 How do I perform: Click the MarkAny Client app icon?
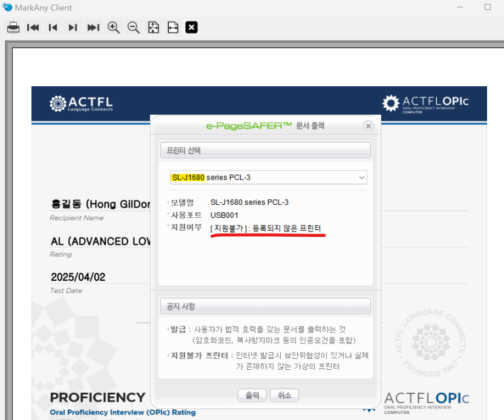click(x=7, y=7)
